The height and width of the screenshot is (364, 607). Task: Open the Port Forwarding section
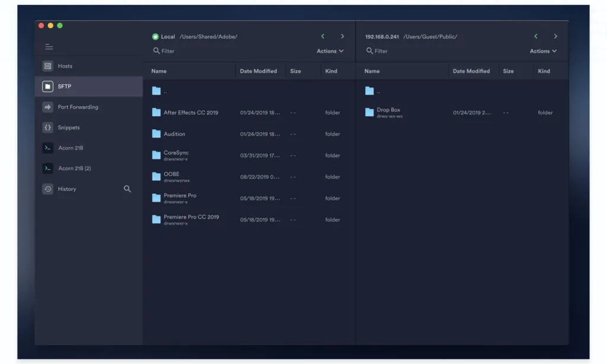coord(89,107)
